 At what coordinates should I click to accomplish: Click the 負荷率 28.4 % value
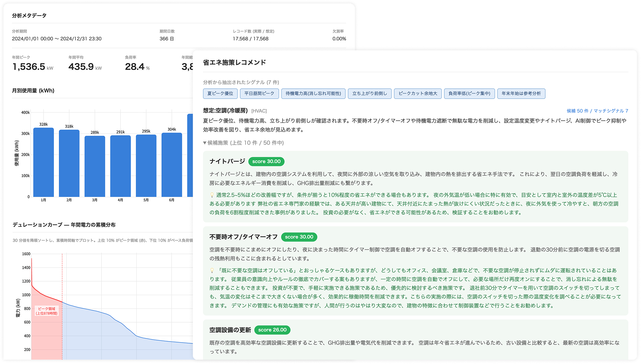tap(137, 67)
